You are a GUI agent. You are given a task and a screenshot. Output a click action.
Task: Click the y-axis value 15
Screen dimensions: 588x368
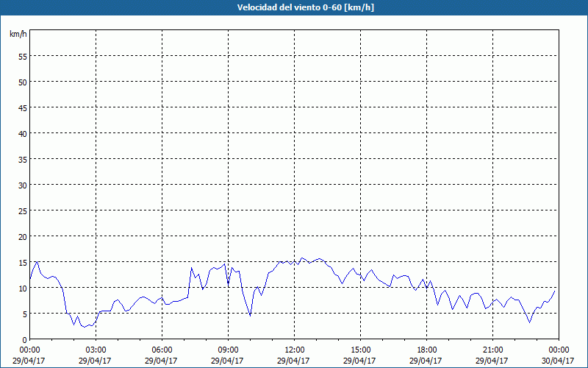[x=23, y=263]
